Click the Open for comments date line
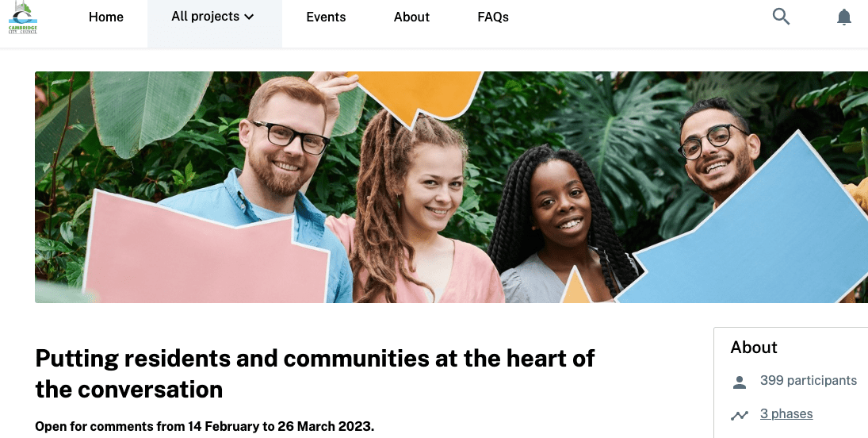This screenshot has width=868, height=438. point(205,426)
